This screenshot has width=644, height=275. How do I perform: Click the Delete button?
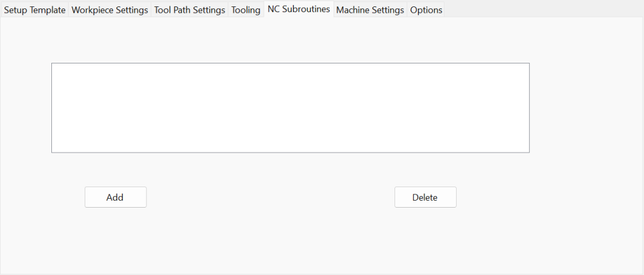(425, 197)
